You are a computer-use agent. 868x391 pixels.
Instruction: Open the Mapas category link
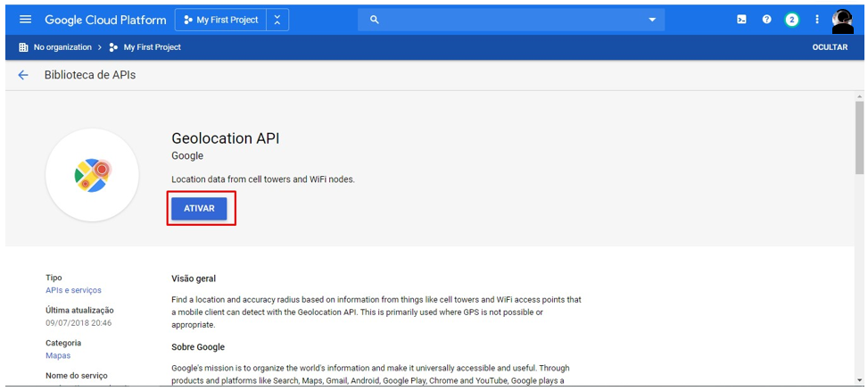pyautogui.click(x=58, y=355)
